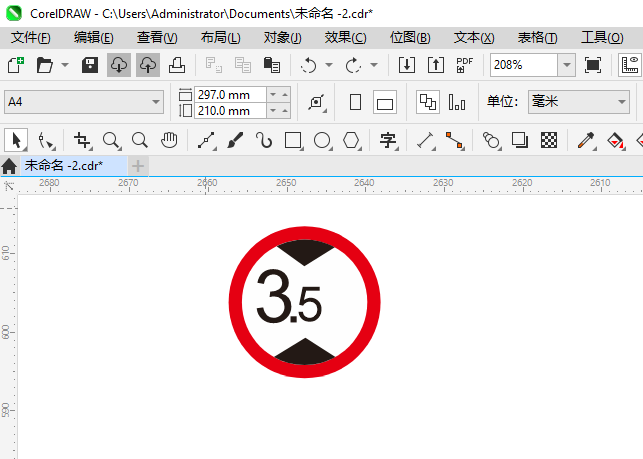Viewport: 643px width, 459px height.
Task: Expand the Open file dropdown arrow
Action: [65, 65]
